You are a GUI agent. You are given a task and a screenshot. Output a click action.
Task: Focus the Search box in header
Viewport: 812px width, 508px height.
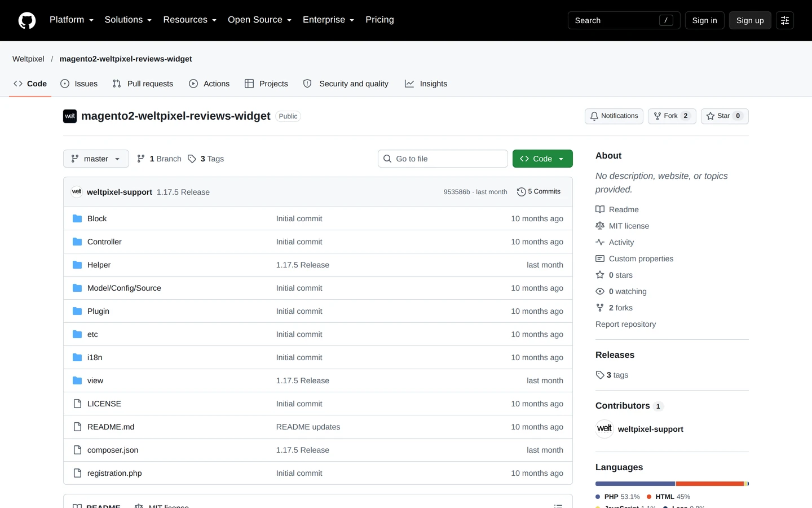(624, 20)
